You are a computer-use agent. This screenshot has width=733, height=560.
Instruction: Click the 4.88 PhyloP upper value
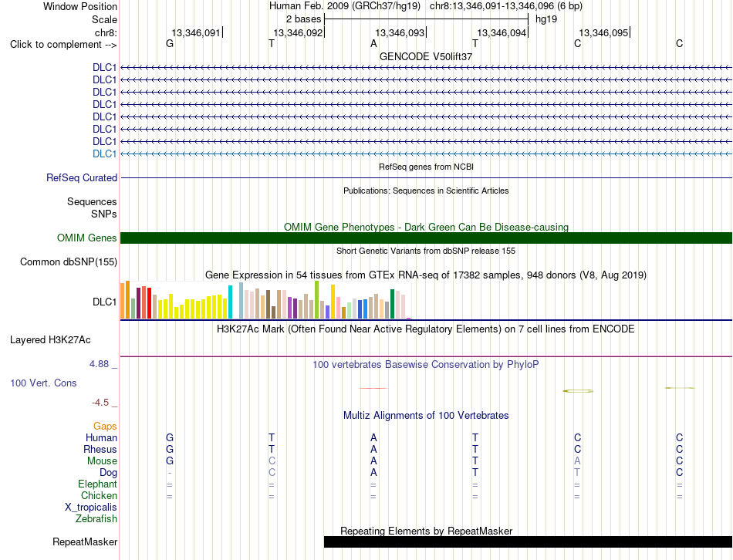coord(99,363)
